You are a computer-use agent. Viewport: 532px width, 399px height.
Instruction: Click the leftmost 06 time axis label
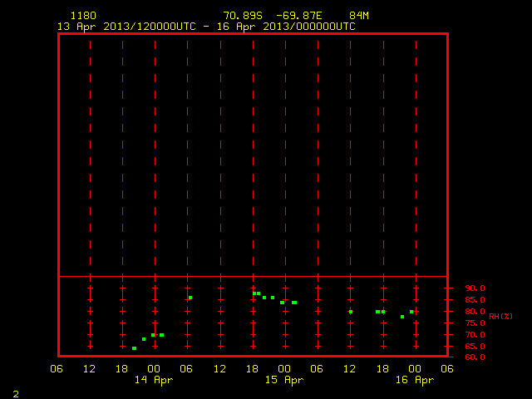(57, 369)
